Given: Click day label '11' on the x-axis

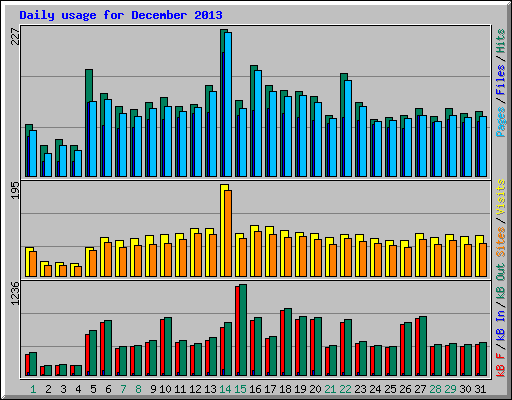Looking at the screenshot, I should tap(180, 389).
